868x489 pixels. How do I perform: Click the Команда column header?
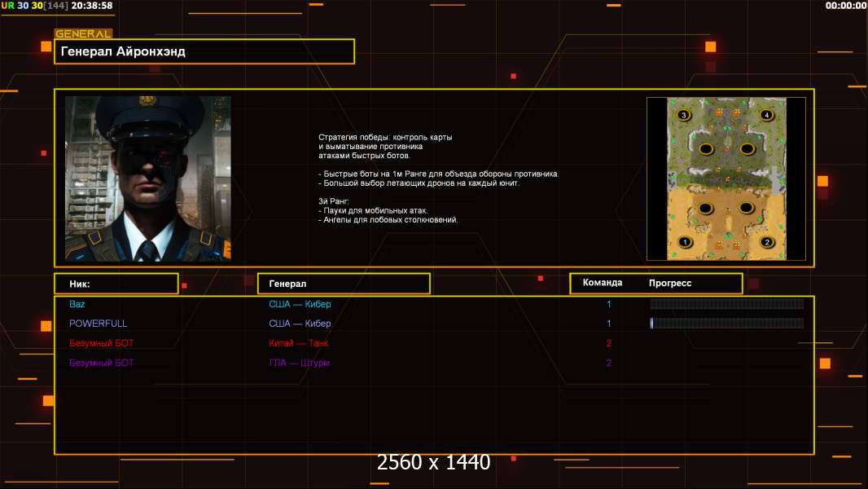pyautogui.click(x=603, y=283)
